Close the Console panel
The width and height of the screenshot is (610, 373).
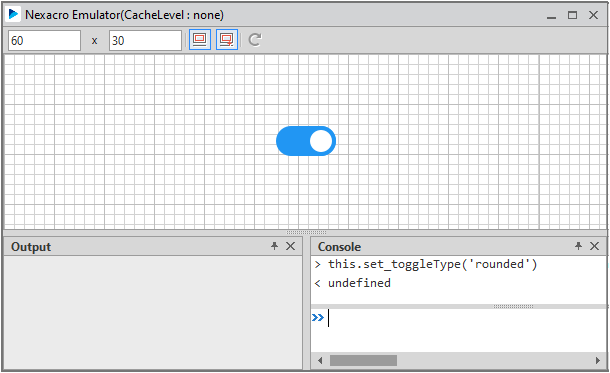pos(594,246)
